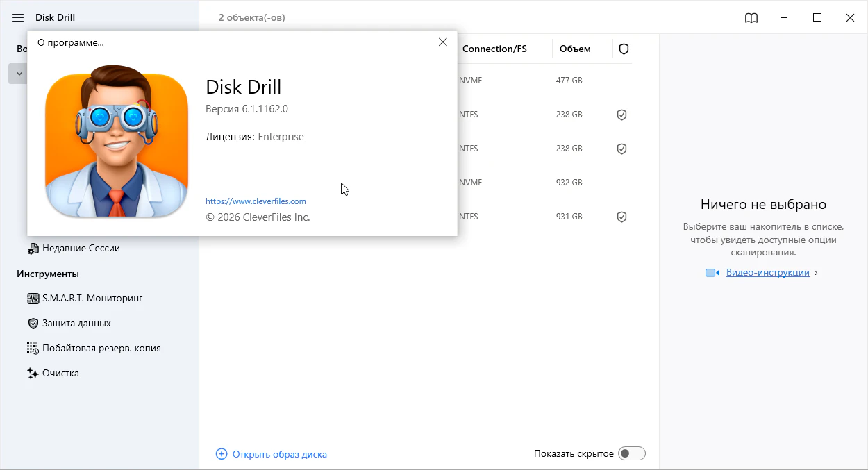Select the Очистка menu item

coord(60,374)
